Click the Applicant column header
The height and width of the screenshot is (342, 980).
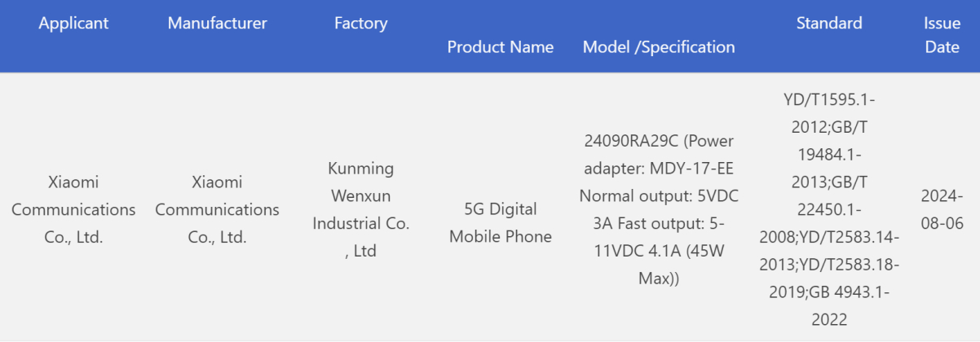[x=73, y=24]
